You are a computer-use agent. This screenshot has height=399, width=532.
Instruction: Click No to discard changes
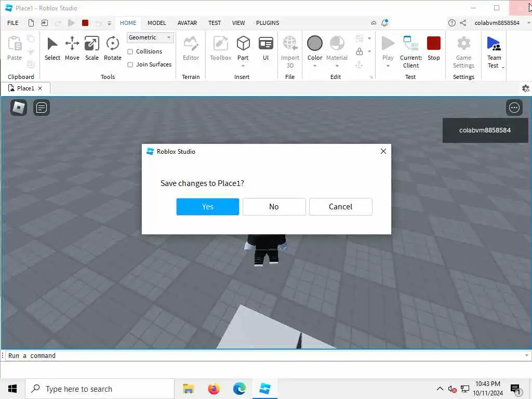click(274, 207)
